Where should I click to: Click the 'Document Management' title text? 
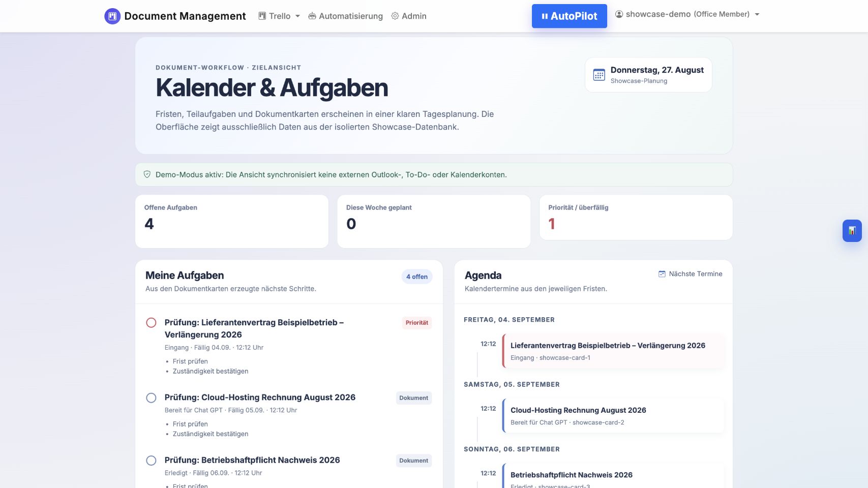click(x=185, y=16)
